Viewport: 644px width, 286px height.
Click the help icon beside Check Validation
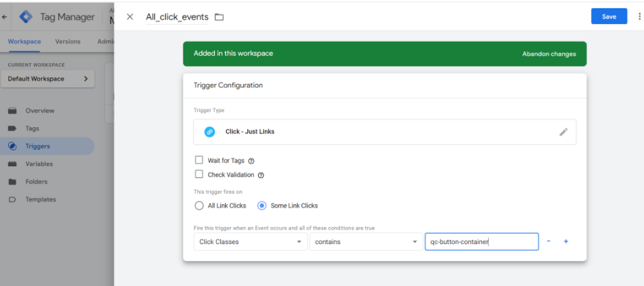tap(261, 175)
